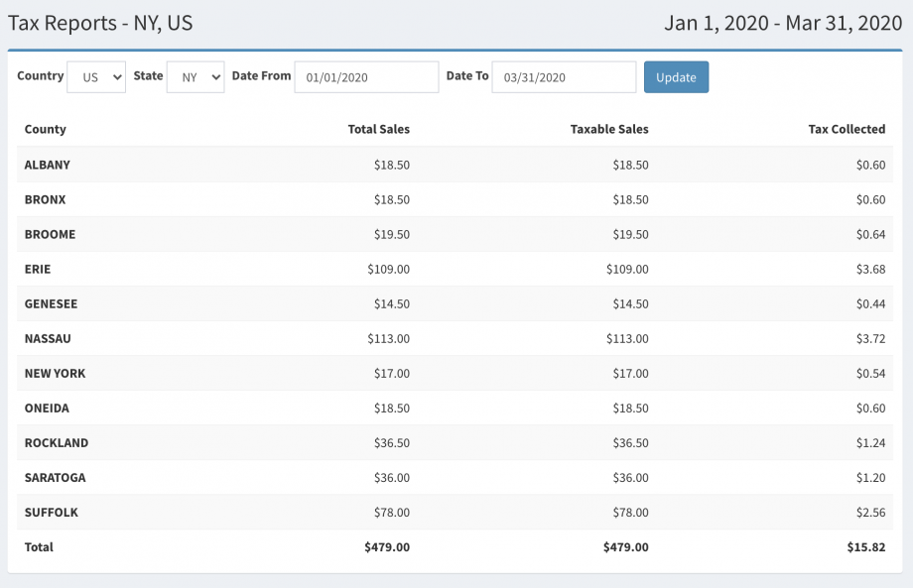Click the County column header
913x588 pixels.
[46, 130]
